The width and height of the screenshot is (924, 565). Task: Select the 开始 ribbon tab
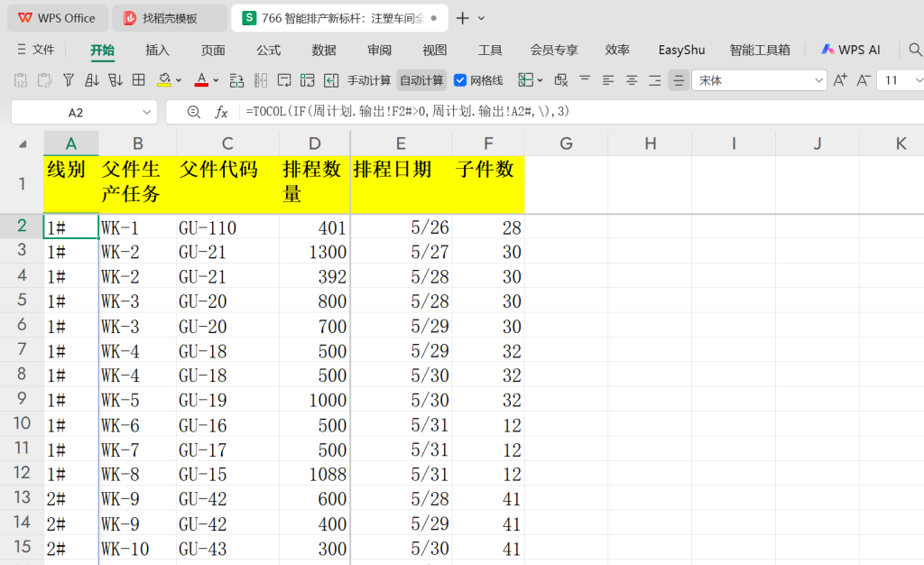click(102, 50)
